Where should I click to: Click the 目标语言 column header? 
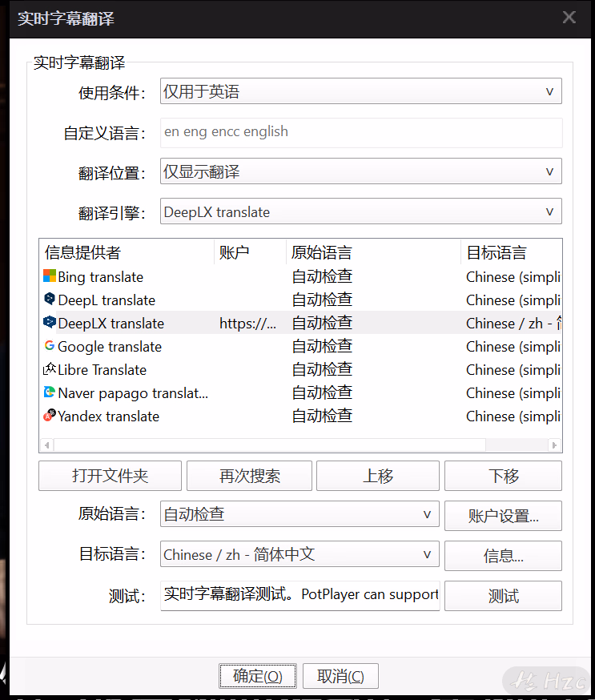pyautogui.click(x=512, y=252)
